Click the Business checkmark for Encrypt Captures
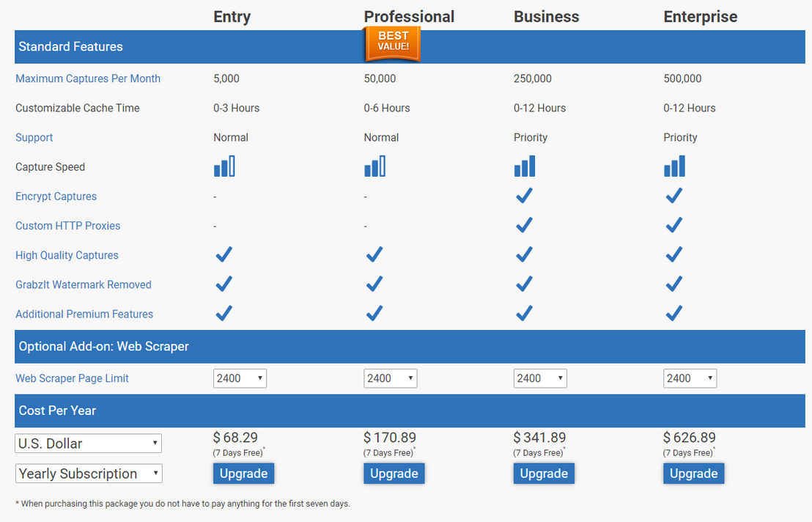 (524, 195)
